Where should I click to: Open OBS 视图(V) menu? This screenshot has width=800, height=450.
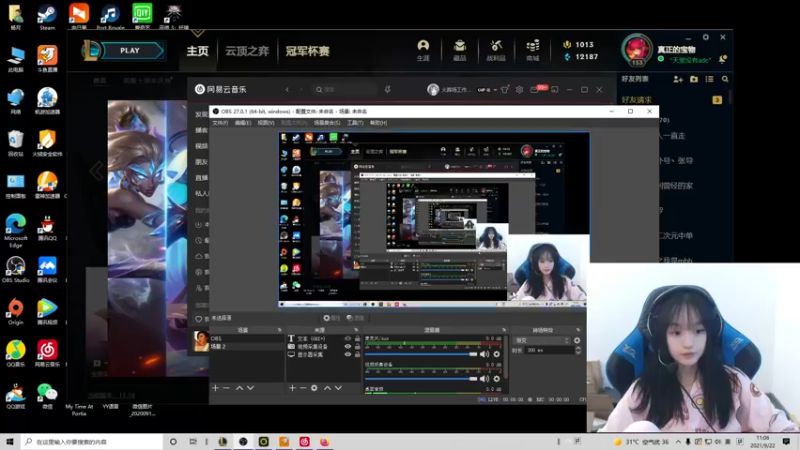[266, 123]
